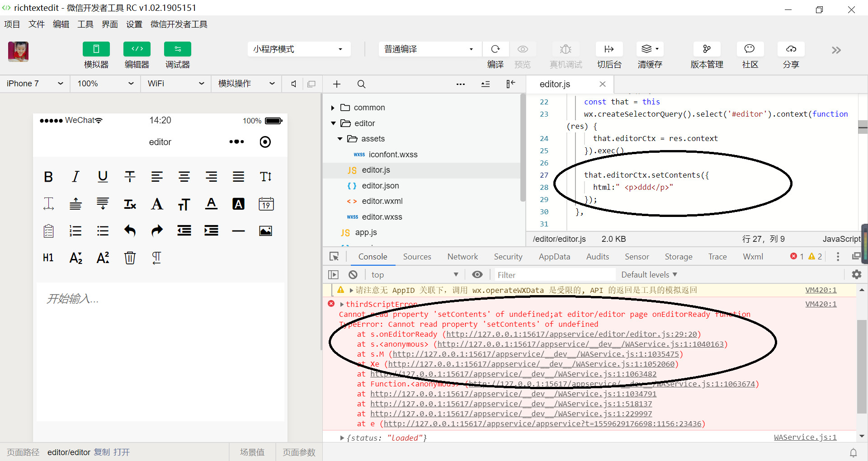Open the 模拟操作 dropdown
868x461 pixels.
tap(246, 84)
